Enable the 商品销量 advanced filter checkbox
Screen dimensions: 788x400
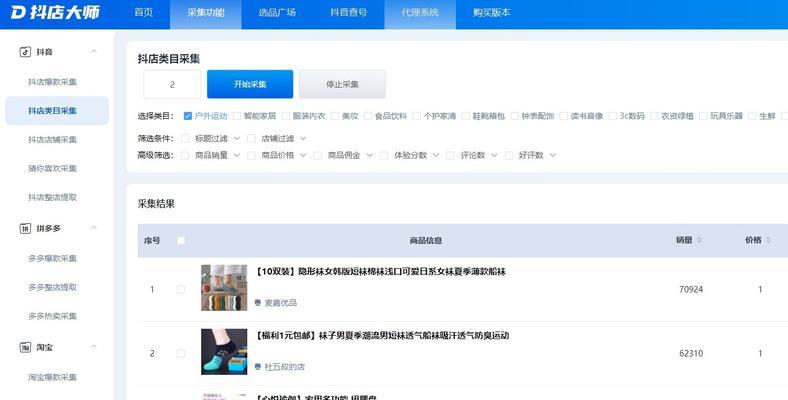click(x=185, y=156)
